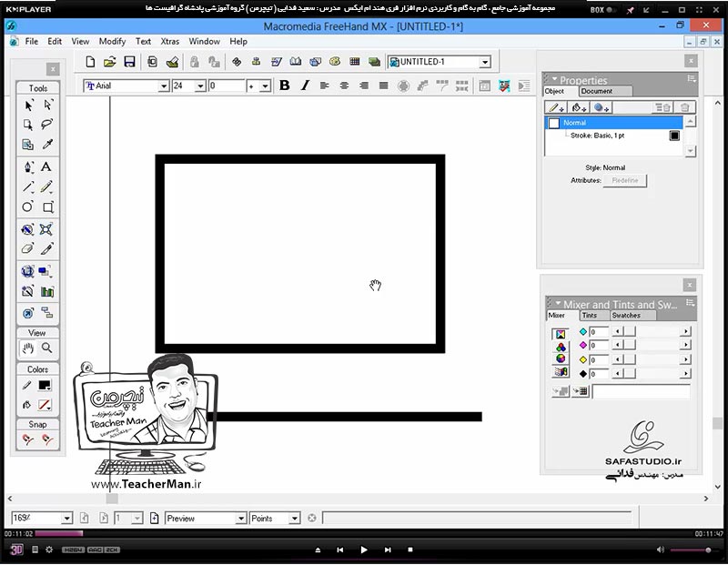Select the Normal style row
Image resolution: width=728 pixels, height=565 pixels.
(613, 123)
